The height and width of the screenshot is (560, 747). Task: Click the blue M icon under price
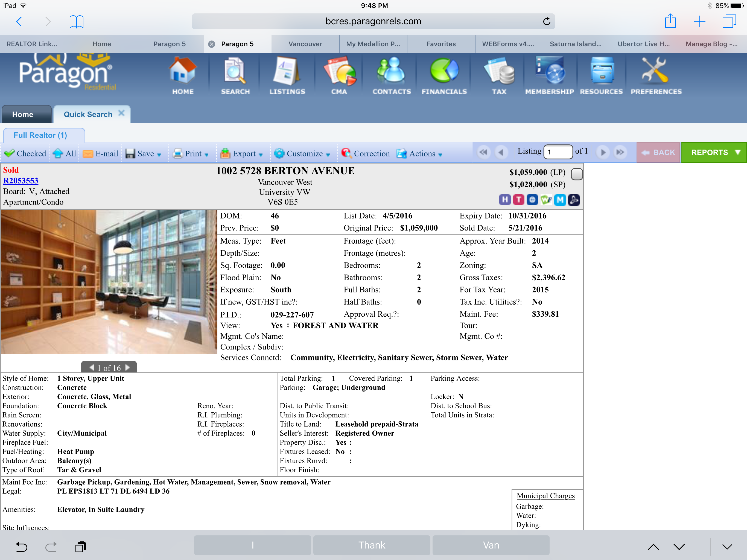point(560,200)
